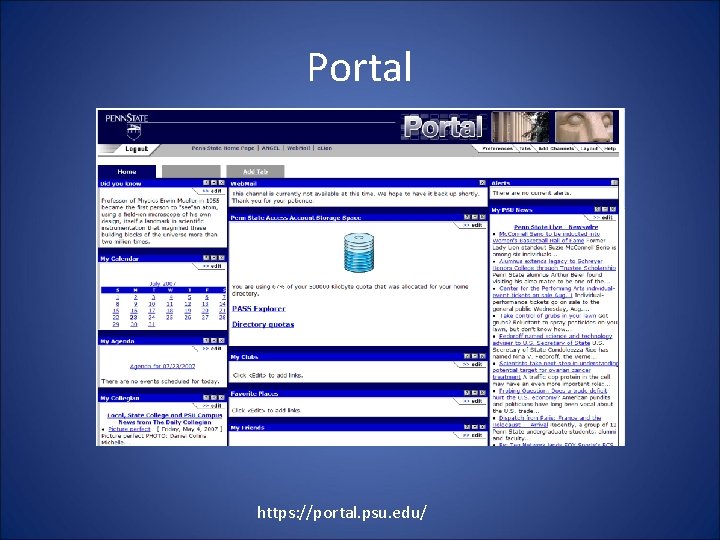Open the Add Channels option

click(556, 149)
